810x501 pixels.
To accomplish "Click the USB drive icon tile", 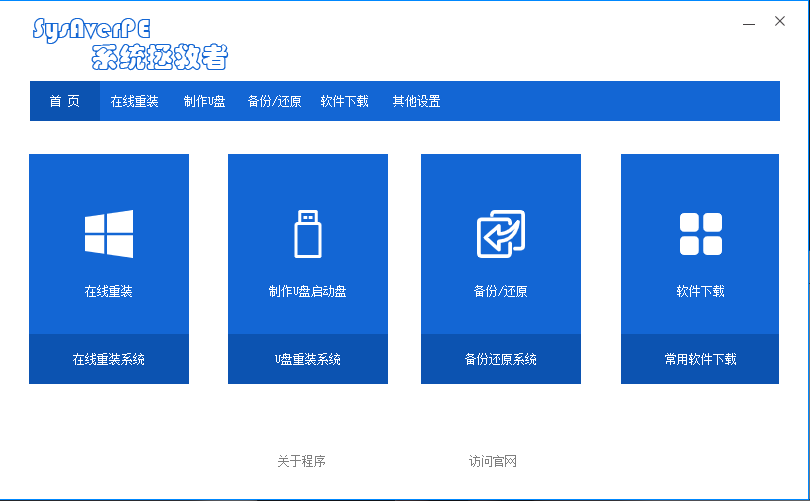I will pos(308,234).
